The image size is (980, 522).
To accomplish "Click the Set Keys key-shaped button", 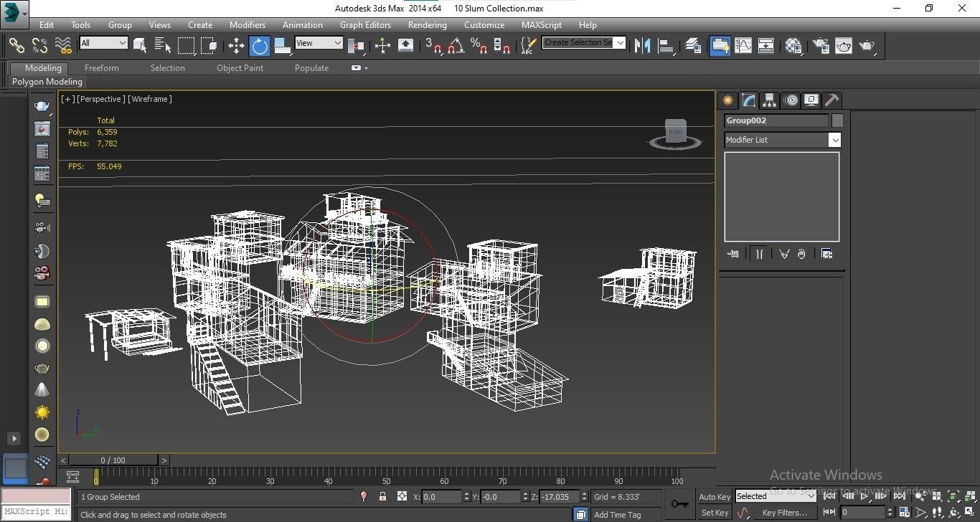I will (679, 504).
